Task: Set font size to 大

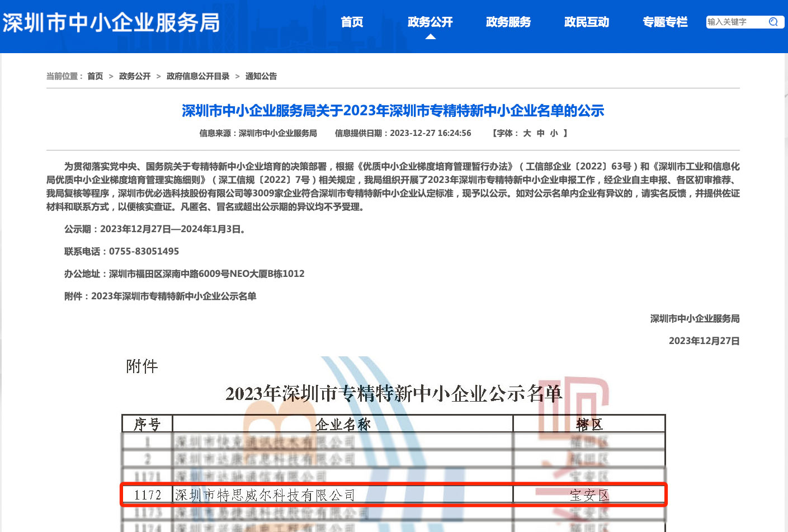Action: tap(527, 133)
